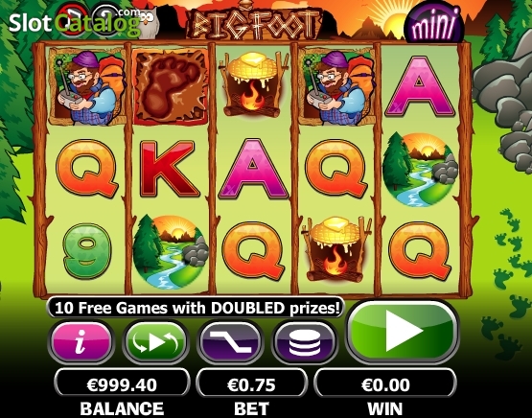The image size is (532, 418).
Task: Click the red K symbol on reel two
Action: coord(169,169)
